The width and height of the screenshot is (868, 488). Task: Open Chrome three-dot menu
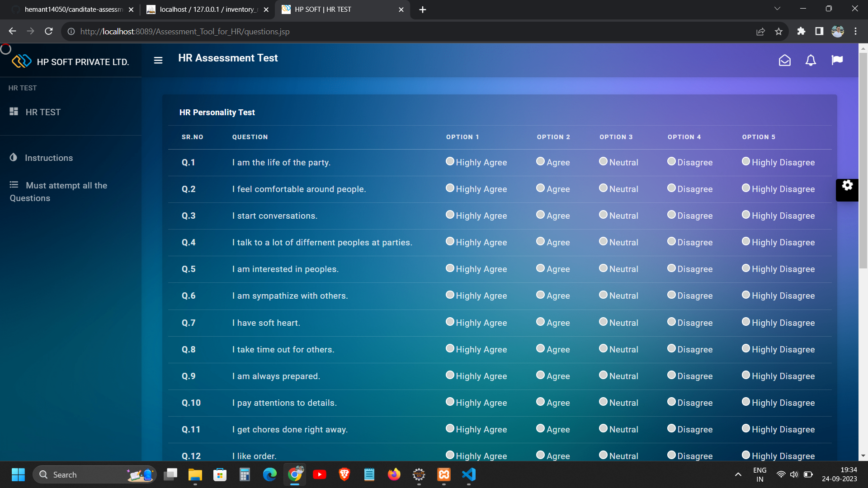[855, 31]
